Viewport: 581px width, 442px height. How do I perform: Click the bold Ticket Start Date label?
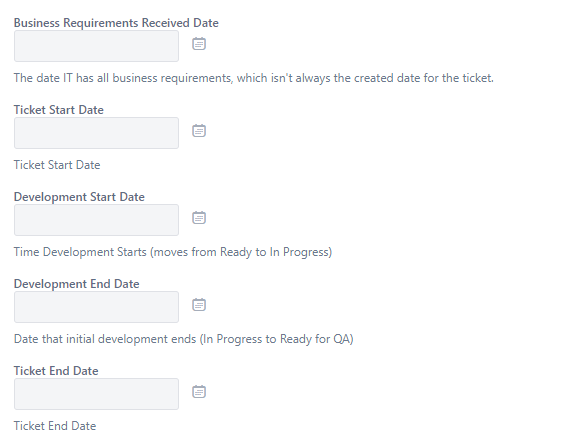(59, 110)
